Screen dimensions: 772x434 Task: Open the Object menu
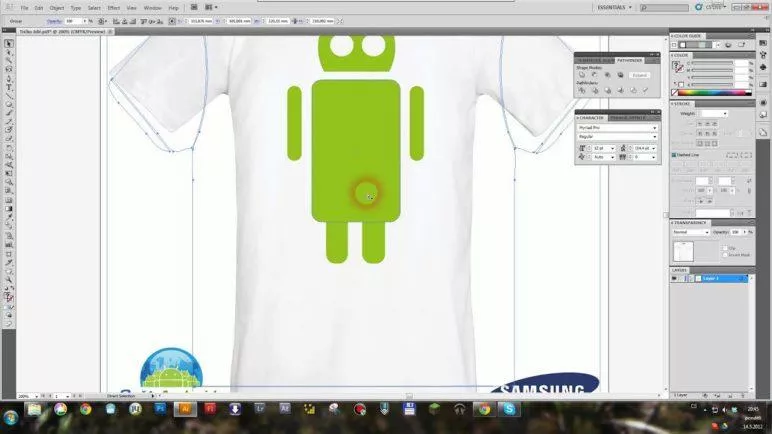[x=57, y=8]
